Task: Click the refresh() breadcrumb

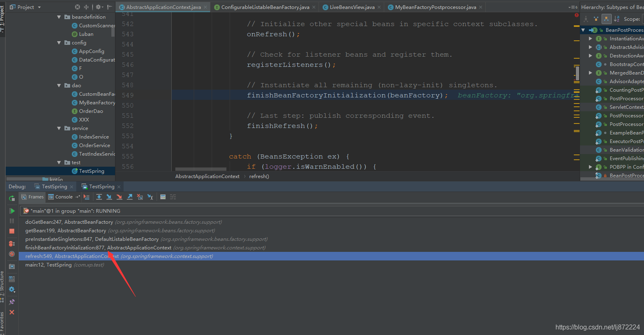Action: [x=259, y=176]
